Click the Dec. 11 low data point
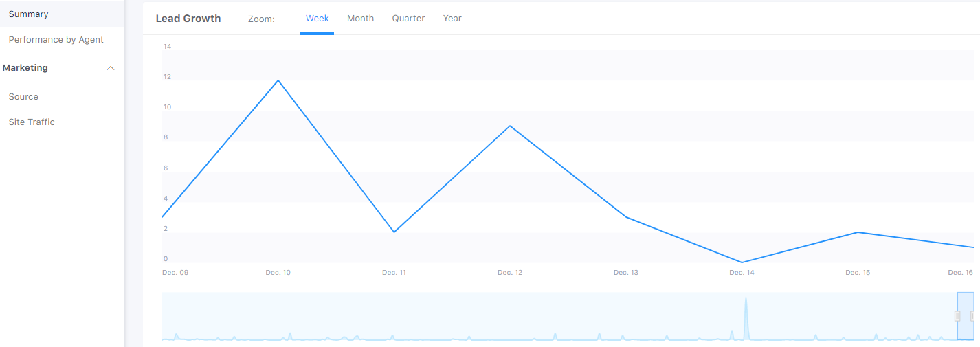980x347 pixels. (394, 232)
